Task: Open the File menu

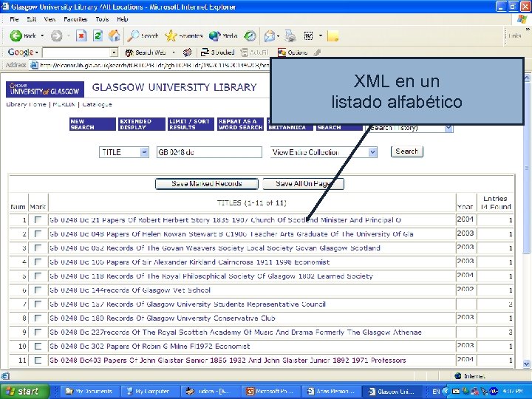Action: click(x=14, y=19)
